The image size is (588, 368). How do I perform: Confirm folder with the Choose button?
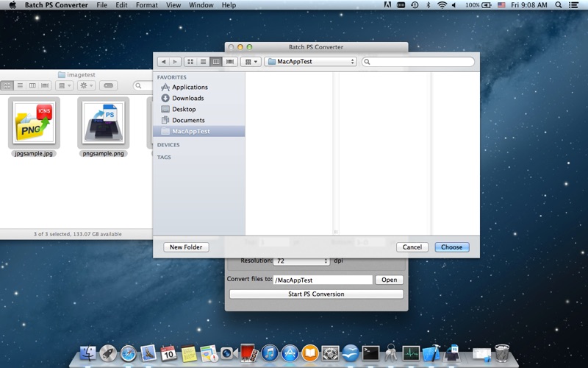coord(452,247)
